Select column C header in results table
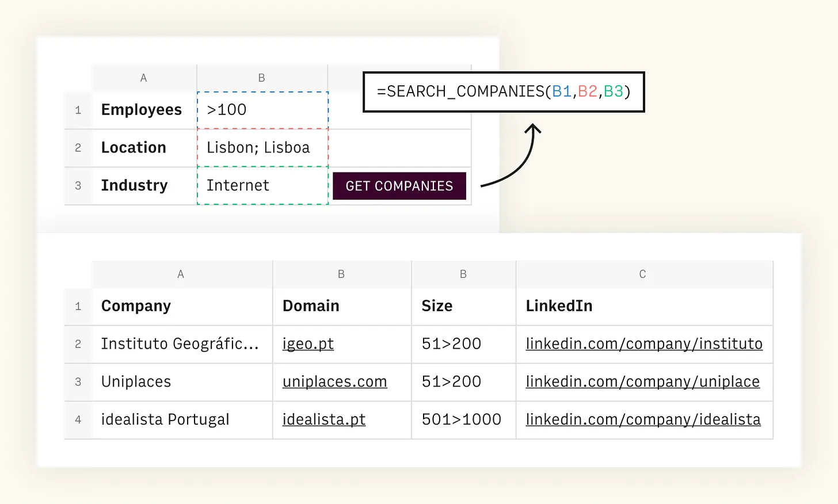 coord(643,274)
